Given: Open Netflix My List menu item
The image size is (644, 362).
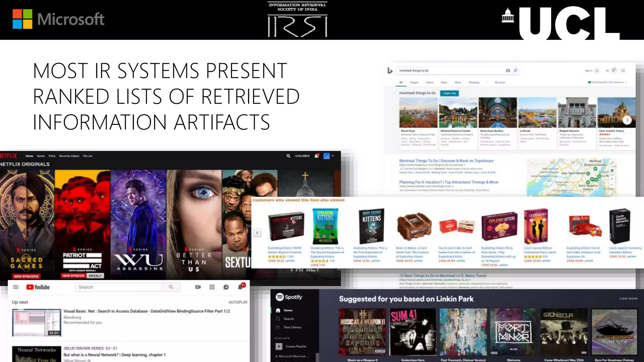Looking at the screenshot, I should (x=87, y=156).
